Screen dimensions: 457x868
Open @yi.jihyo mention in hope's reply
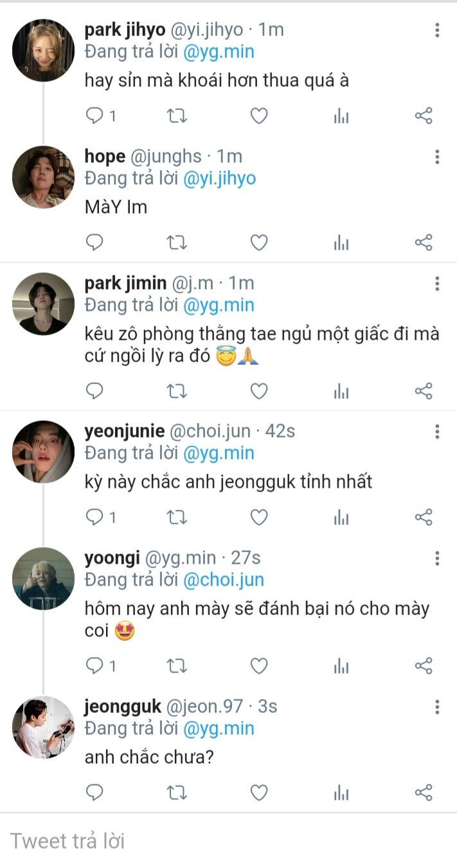(x=219, y=178)
